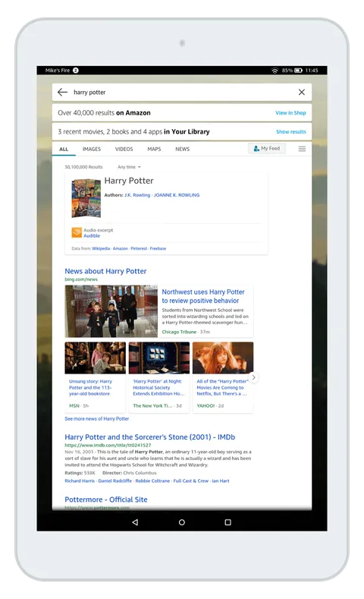Tap the Android home circle button
364x599 pixels.
(x=182, y=522)
